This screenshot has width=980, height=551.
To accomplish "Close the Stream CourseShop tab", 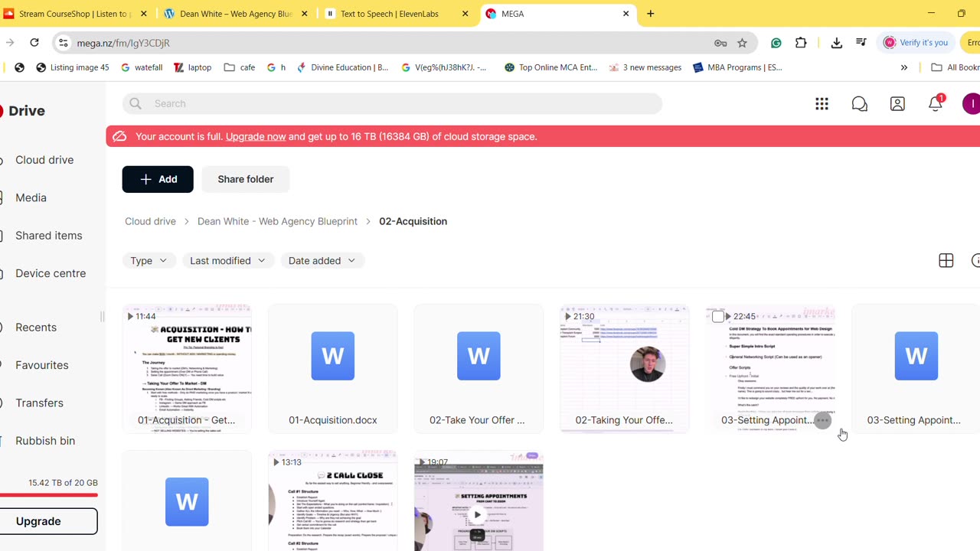I will [x=143, y=14].
